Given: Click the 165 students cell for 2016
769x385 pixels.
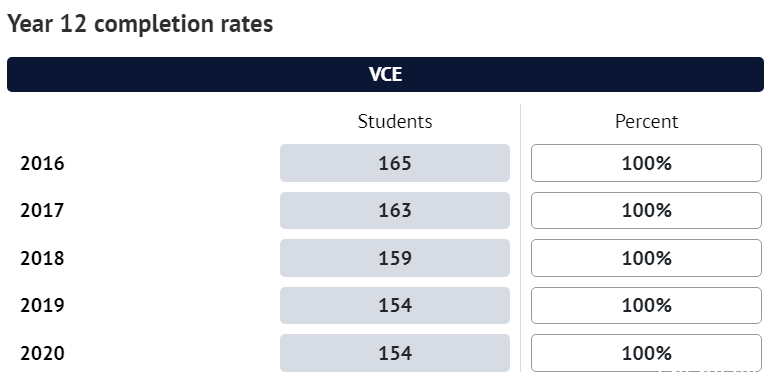Looking at the screenshot, I should 395,163.
